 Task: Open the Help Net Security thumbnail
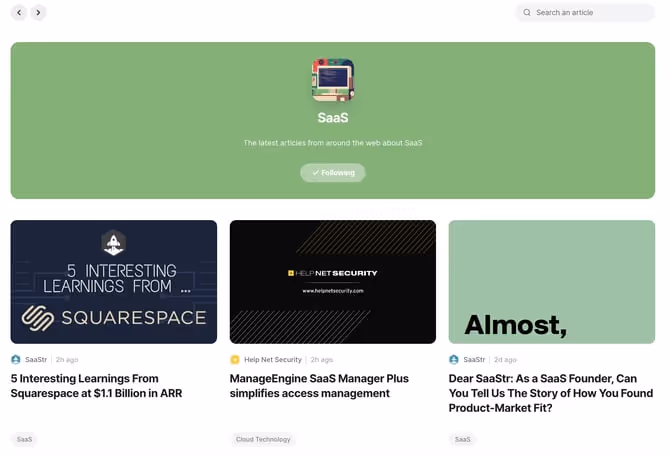click(x=333, y=282)
